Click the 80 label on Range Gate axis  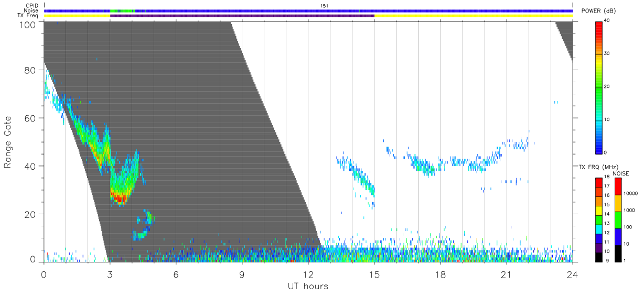30,70
